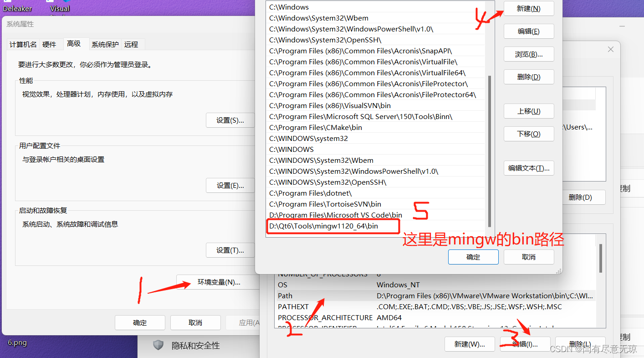Click 编辑(I) to edit the Path variable
The image size is (644, 358).
pos(525,344)
